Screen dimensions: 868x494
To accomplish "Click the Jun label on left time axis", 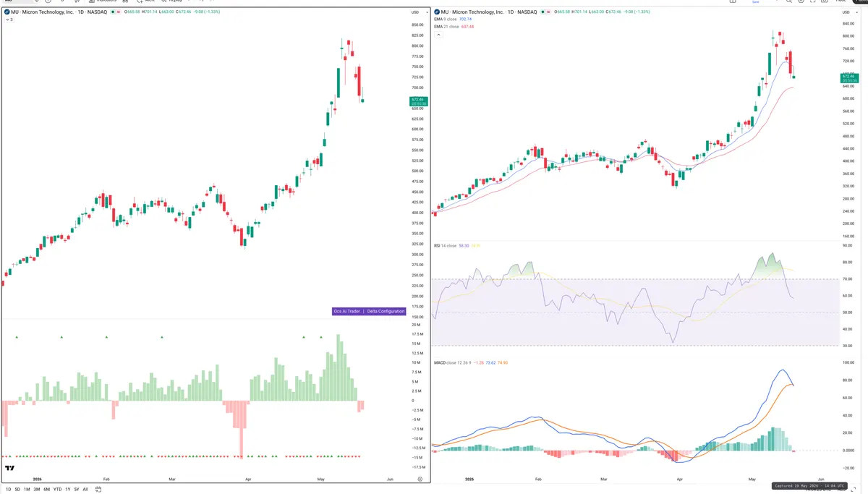I will (x=390, y=479).
